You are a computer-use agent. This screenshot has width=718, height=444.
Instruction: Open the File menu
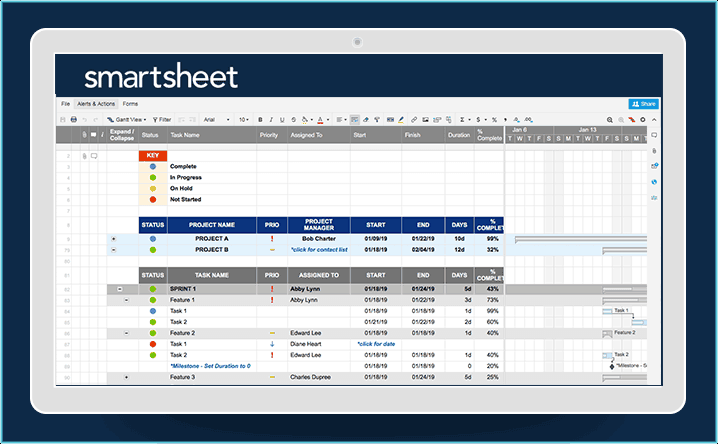click(x=65, y=104)
